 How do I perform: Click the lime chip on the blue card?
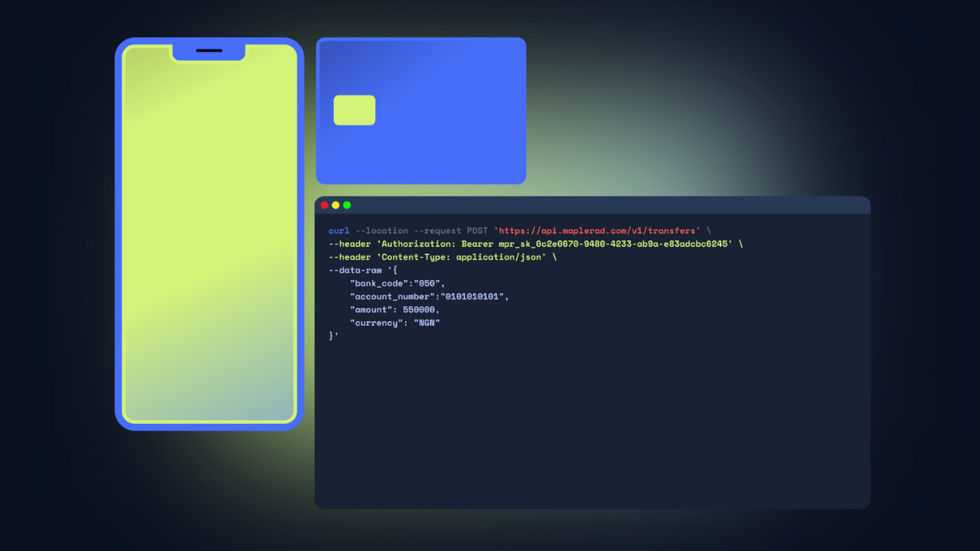354,110
